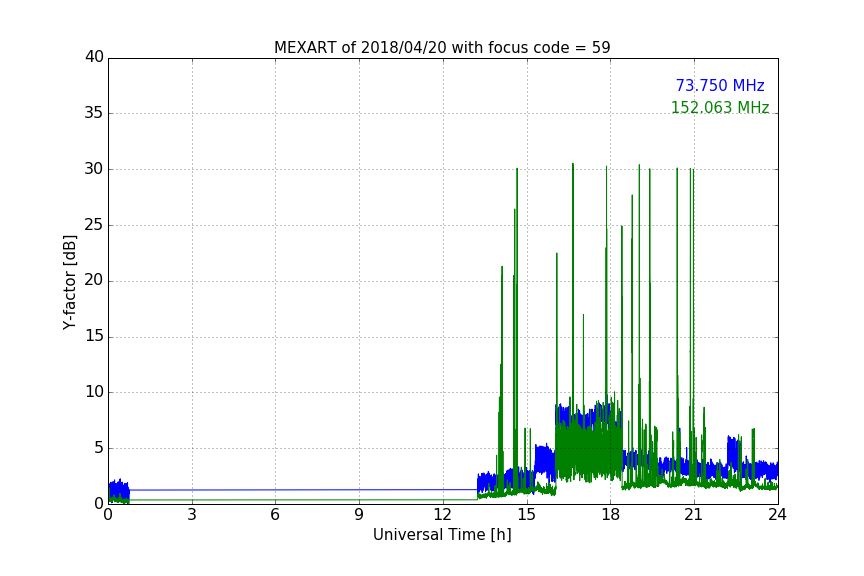
Task: Click the y-axis tick label 5
Action: (99, 448)
